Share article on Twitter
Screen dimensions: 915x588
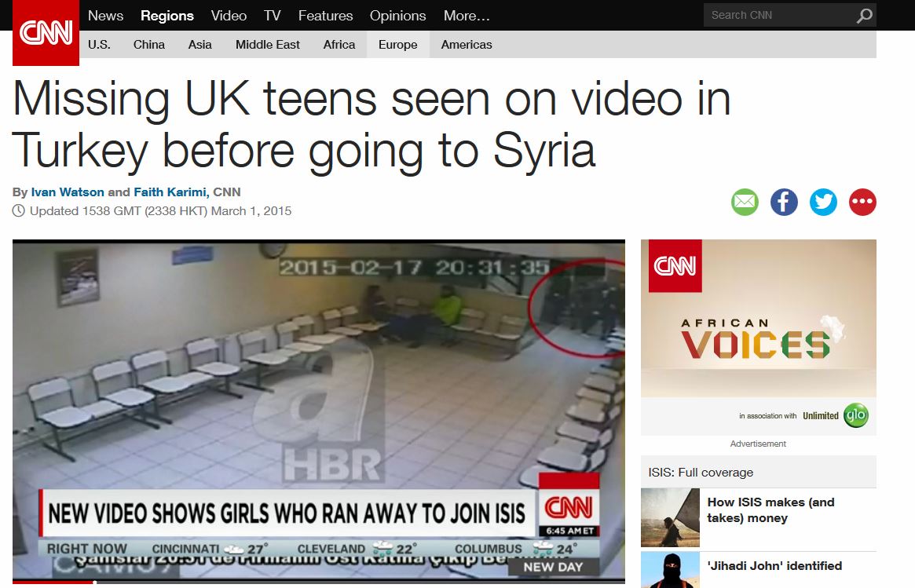point(823,203)
